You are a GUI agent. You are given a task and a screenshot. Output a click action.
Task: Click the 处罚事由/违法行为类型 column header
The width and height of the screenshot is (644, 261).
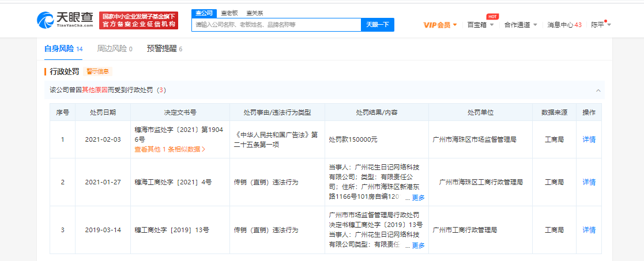(x=277, y=112)
